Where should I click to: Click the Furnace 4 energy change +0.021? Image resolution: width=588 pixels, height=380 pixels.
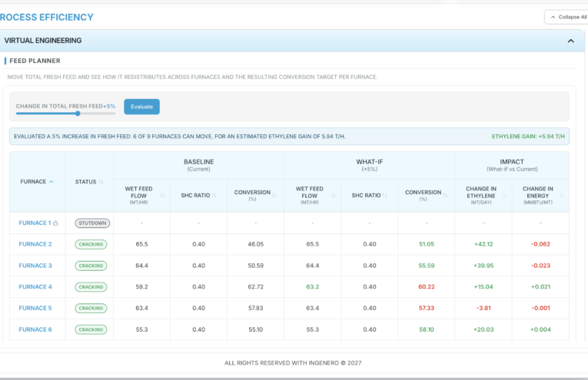(x=540, y=287)
